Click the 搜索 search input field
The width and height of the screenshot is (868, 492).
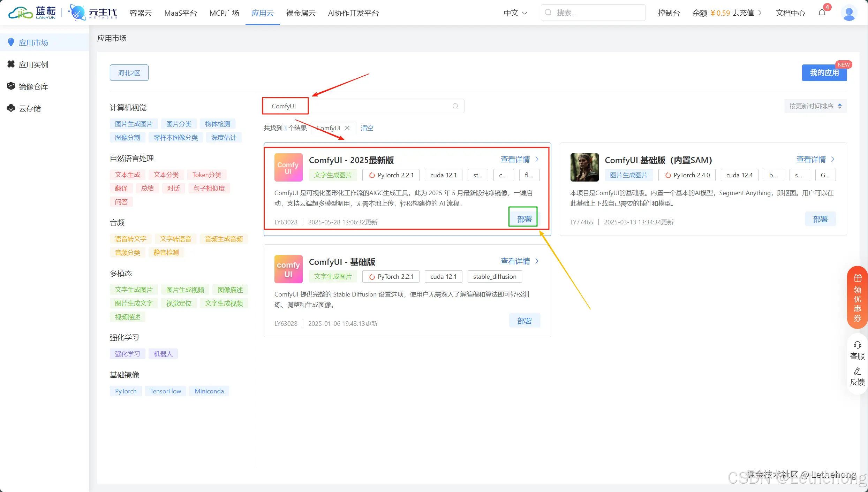(593, 13)
